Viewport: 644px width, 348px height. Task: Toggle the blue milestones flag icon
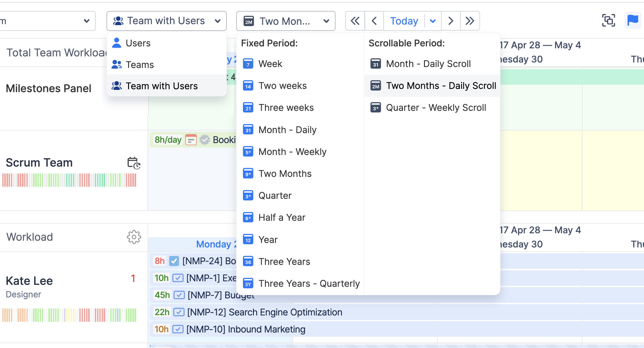point(632,21)
